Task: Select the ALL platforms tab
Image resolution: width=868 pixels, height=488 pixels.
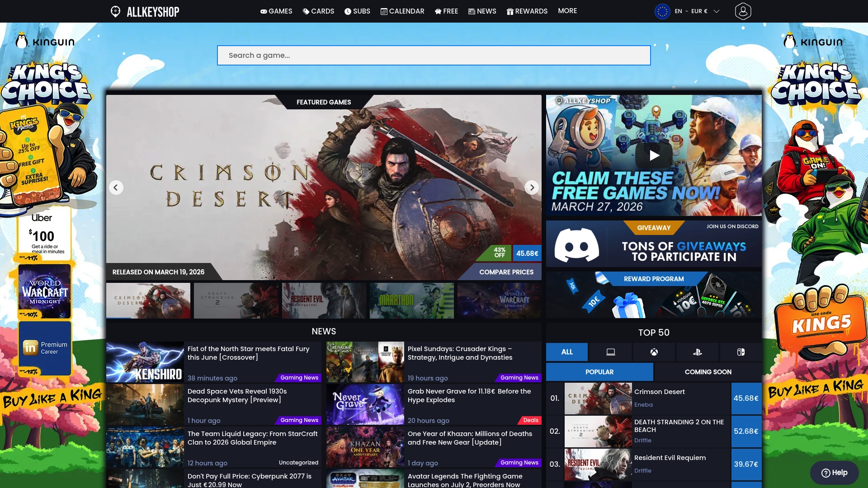Action: tap(567, 352)
